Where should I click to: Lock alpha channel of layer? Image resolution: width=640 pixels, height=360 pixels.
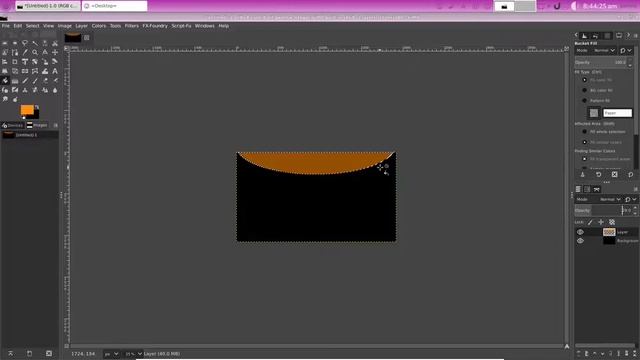[x=612, y=222]
